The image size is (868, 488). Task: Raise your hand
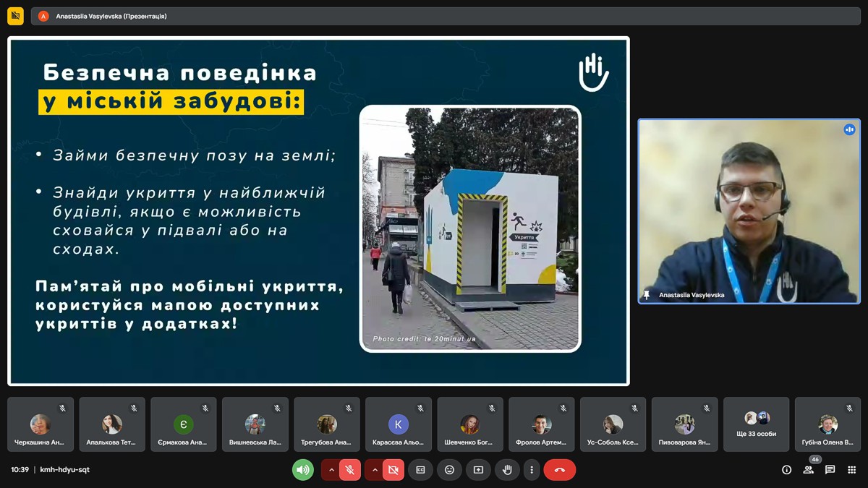pos(507,470)
